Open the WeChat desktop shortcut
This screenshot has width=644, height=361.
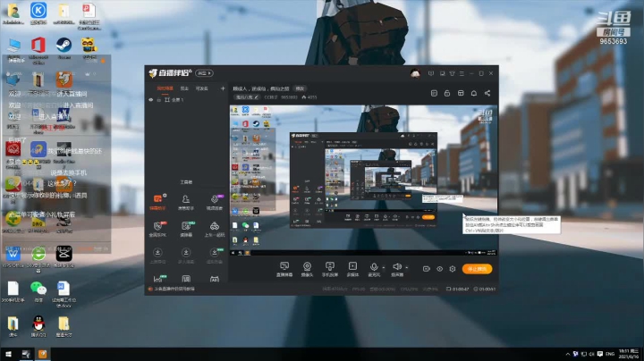38,291
